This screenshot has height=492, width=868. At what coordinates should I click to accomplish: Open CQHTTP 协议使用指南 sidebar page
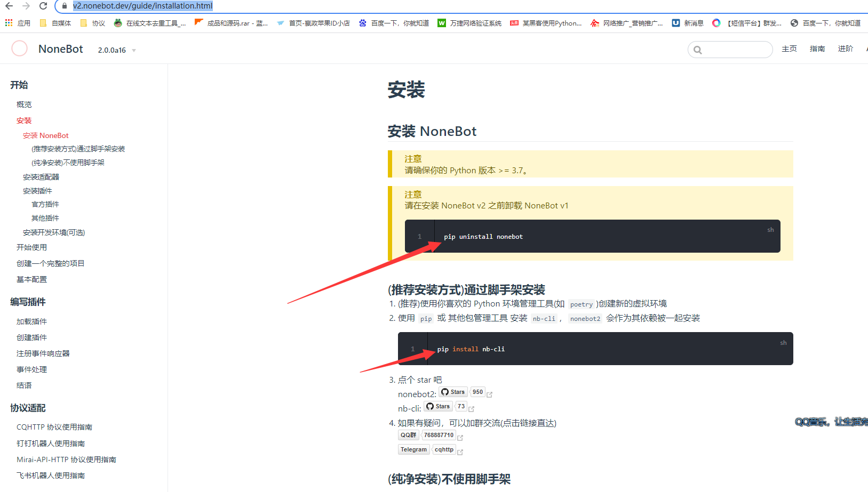(x=54, y=427)
